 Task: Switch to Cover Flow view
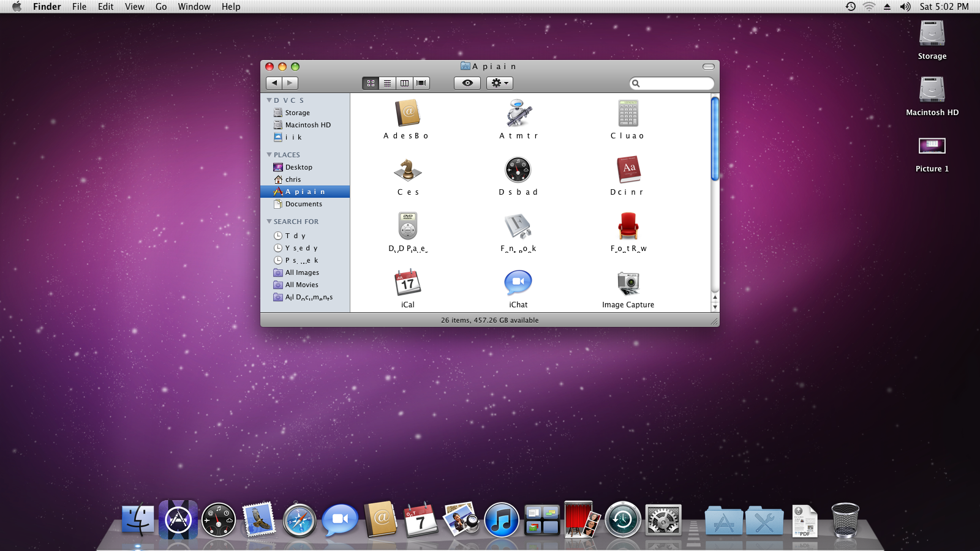(x=421, y=83)
